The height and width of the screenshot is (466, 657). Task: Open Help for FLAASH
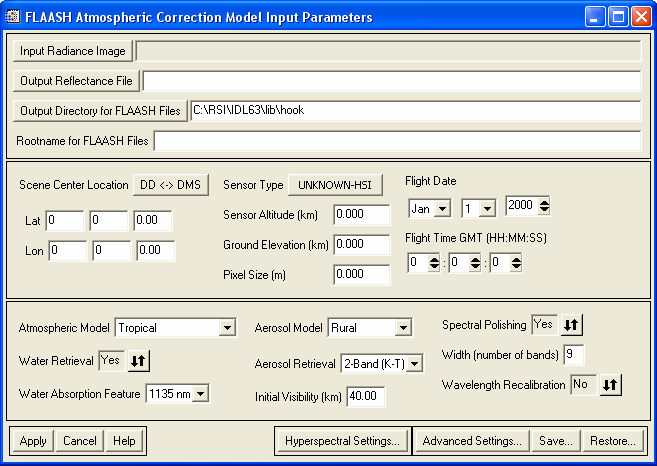(x=124, y=441)
